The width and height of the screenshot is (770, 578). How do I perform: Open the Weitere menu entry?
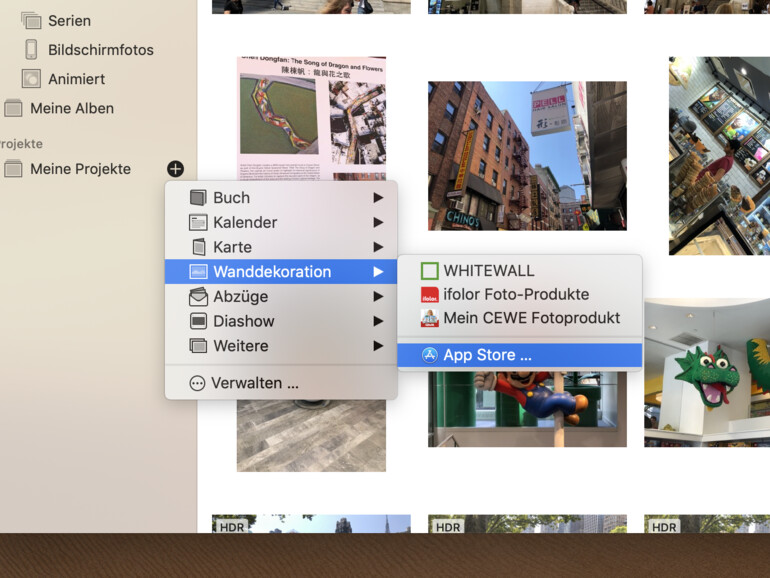[x=281, y=346]
